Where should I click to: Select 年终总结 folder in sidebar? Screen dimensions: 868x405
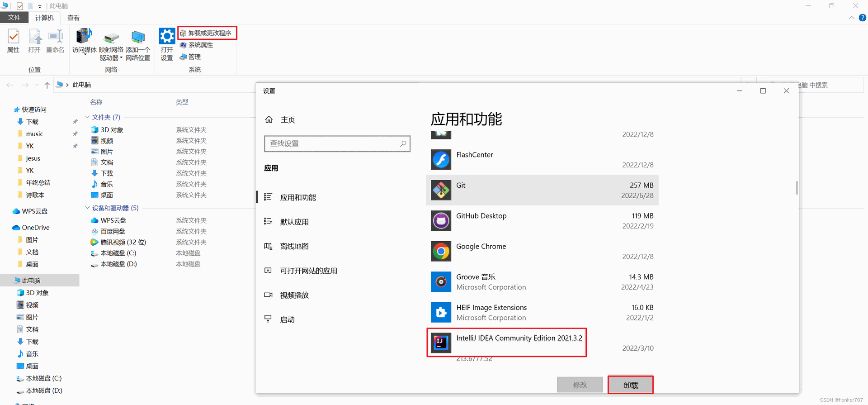(34, 183)
